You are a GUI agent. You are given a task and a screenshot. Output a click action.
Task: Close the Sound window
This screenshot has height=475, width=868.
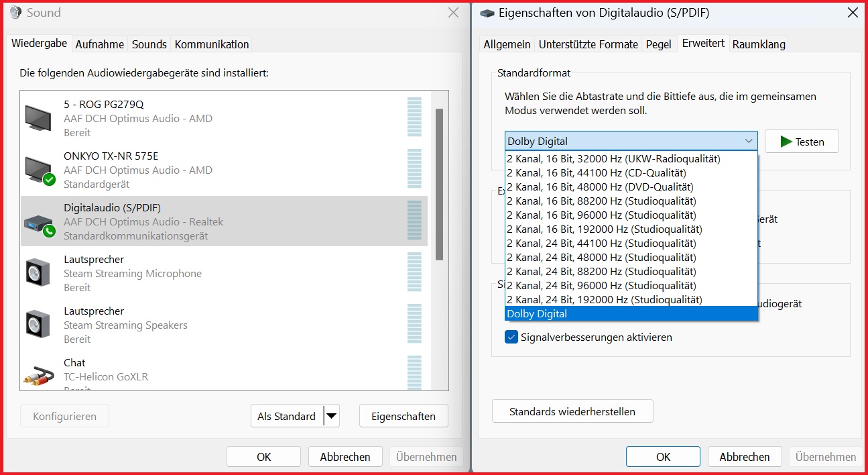coord(454,13)
